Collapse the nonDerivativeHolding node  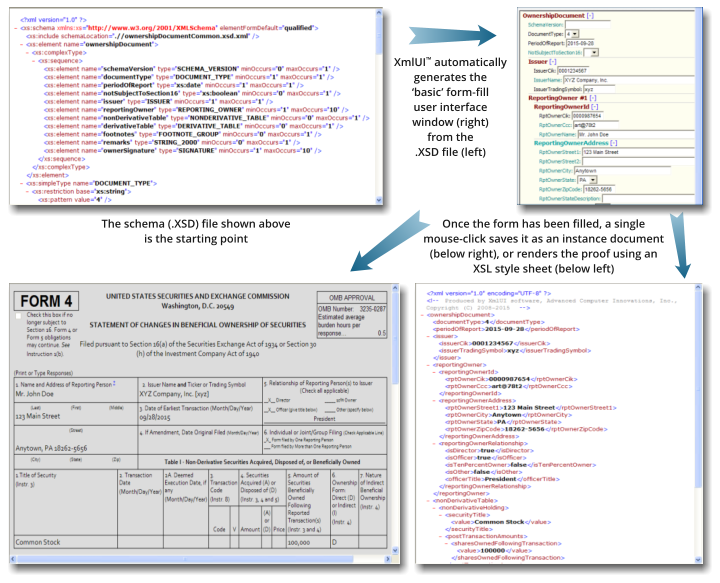[x=434, y=508]
